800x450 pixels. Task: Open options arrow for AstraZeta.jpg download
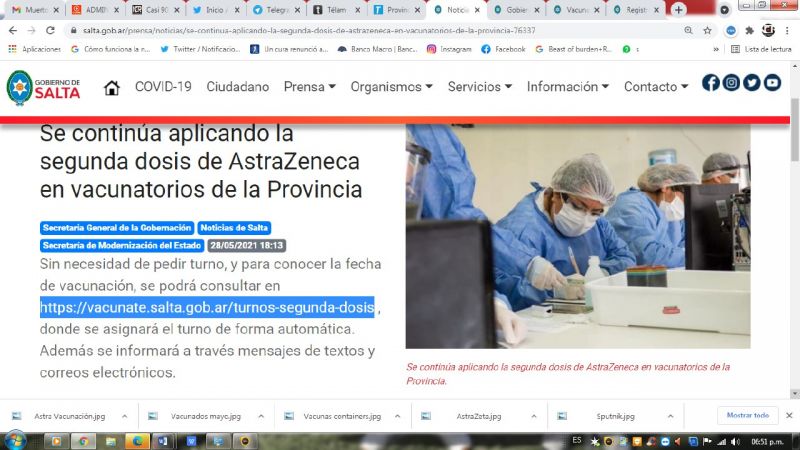pos(533,416)
